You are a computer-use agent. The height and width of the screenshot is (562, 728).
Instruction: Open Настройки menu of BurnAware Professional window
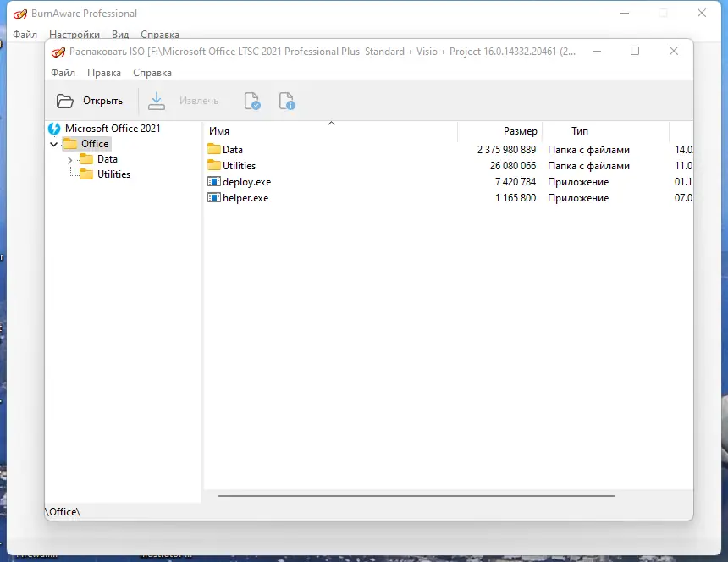click(x=74, y=35)
